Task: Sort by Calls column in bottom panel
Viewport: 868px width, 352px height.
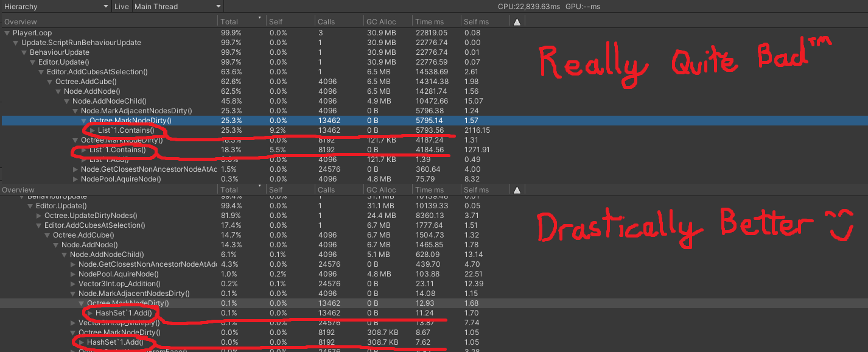Action: (x=339, y=189)
